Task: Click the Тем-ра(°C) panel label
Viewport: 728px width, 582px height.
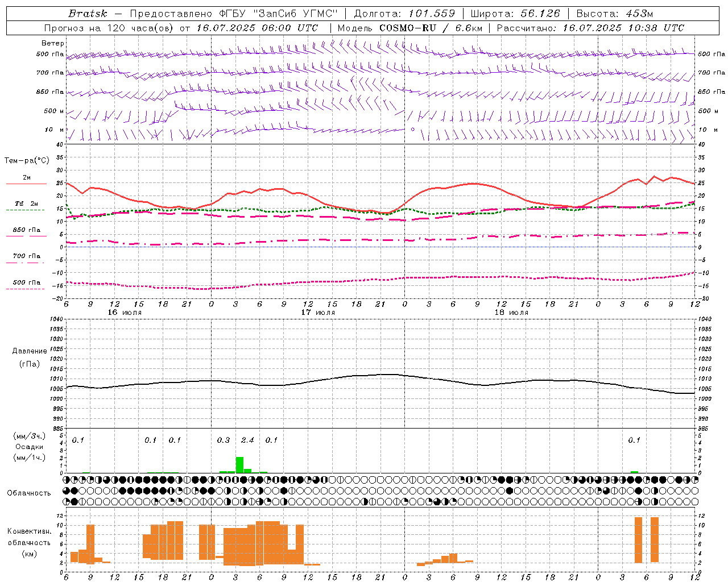Action: [x=27, y=161]
